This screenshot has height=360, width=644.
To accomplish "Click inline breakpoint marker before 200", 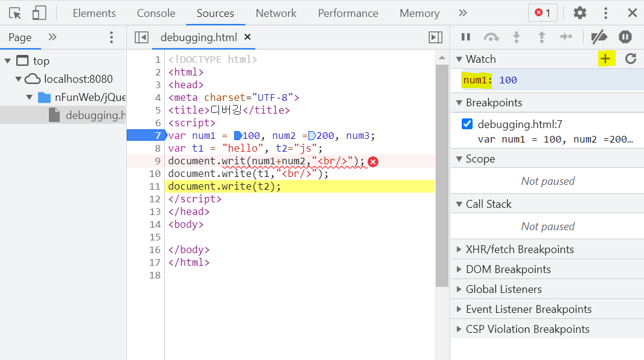I will pyautogui.click(x=311, y=136).
